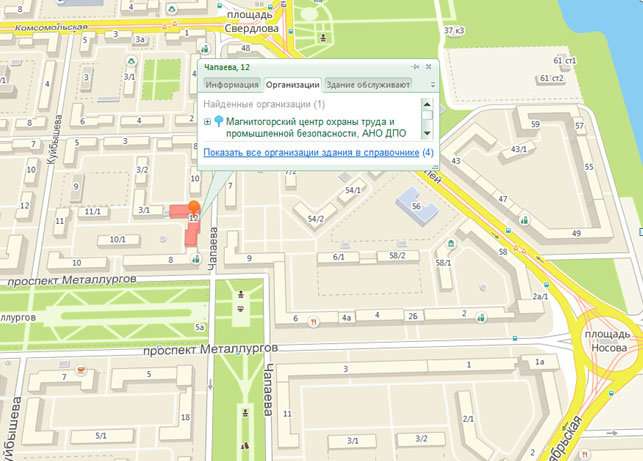Click the scrollbar down arrow in the card
The width and height of the screenshot is (643, 461).
coord(427,133)
